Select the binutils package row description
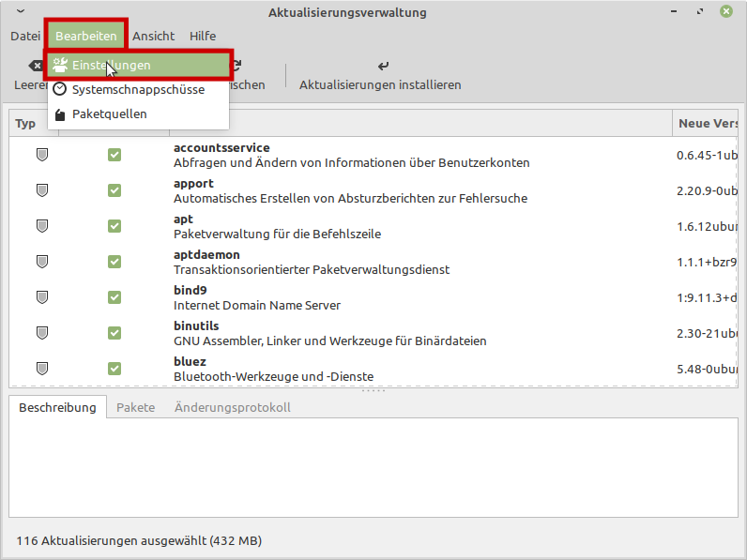The width and height of the screenshot is (747, 560). [x=329, y=341]
